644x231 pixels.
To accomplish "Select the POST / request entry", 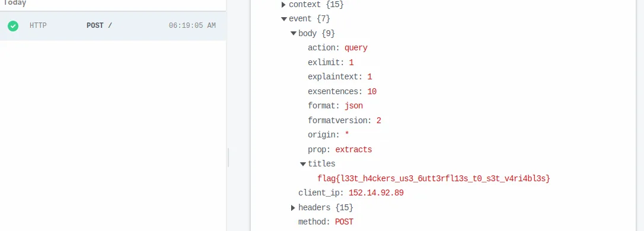I will tap(113, 25).
